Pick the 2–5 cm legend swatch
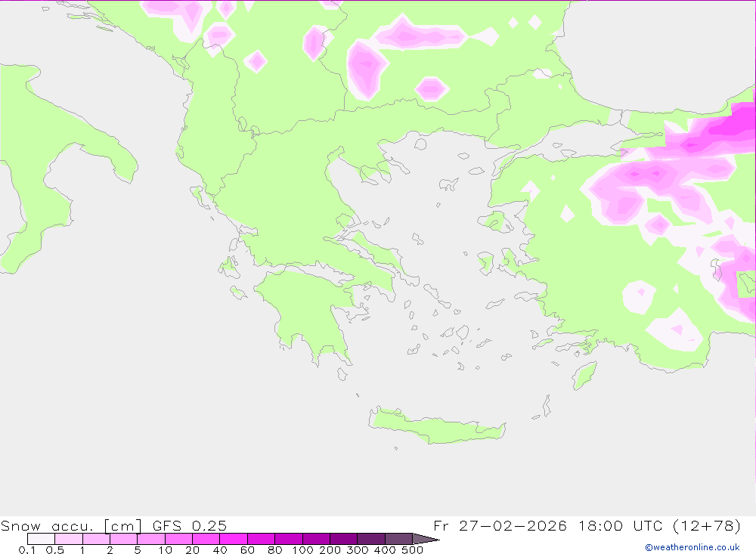756x554 pixels. tap(123, 539)
